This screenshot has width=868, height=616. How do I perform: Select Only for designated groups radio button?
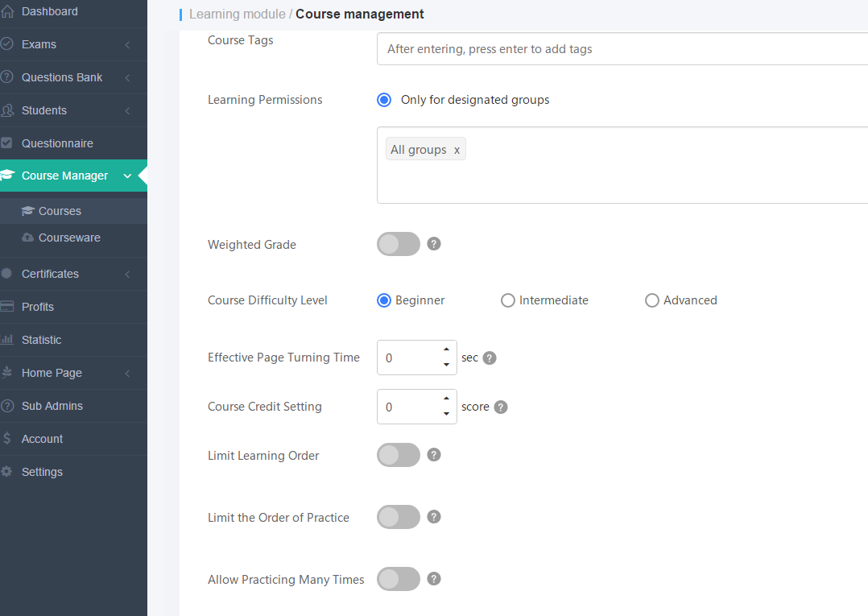click(x=384, y=100)
